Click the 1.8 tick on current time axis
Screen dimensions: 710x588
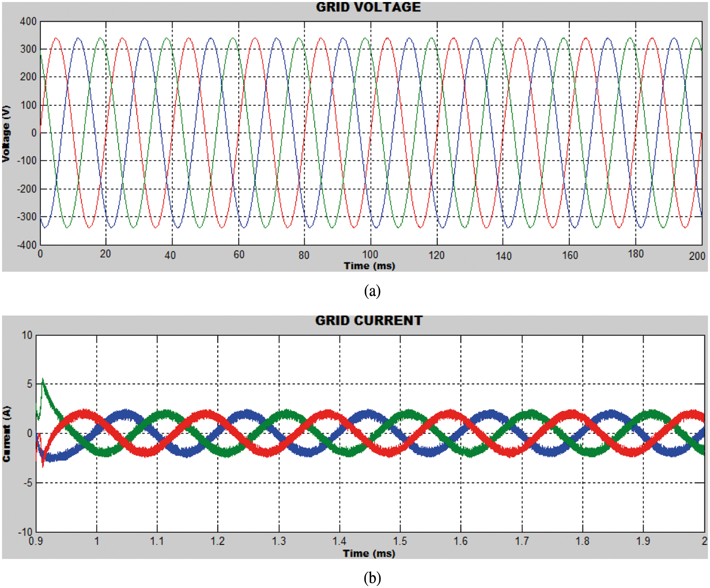click(x=583, y=541)
